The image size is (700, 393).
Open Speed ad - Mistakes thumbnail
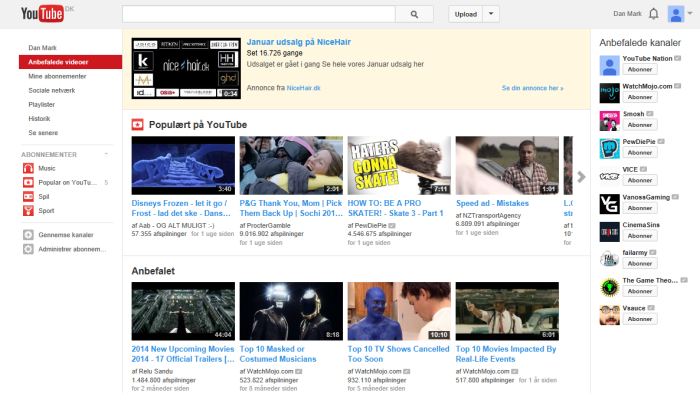click(x=507, y=165)
